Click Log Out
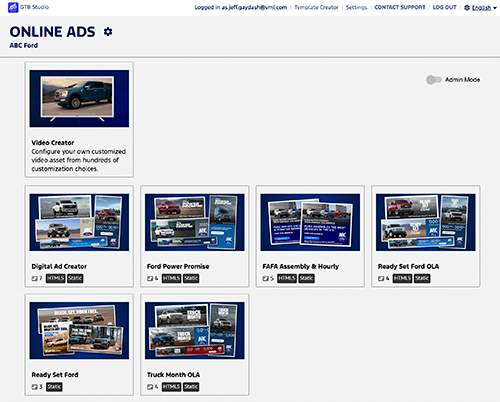 444,7
